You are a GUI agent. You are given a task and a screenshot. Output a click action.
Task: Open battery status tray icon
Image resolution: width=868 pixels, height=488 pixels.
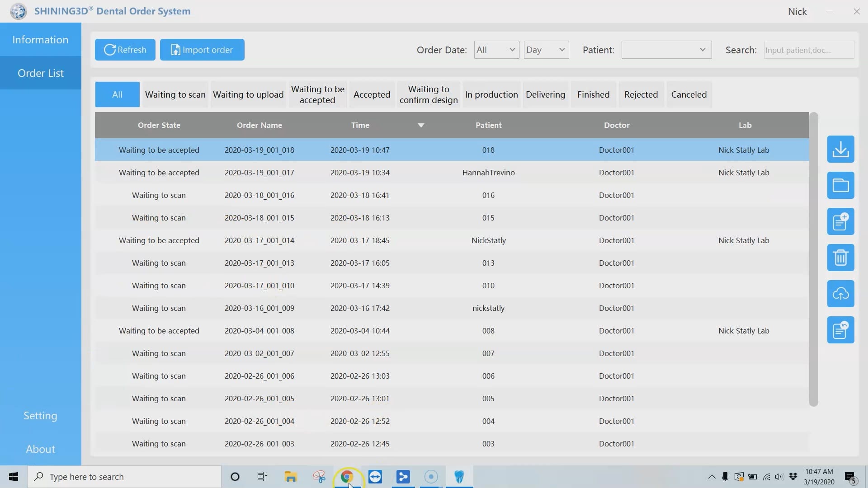coord(753,477)
